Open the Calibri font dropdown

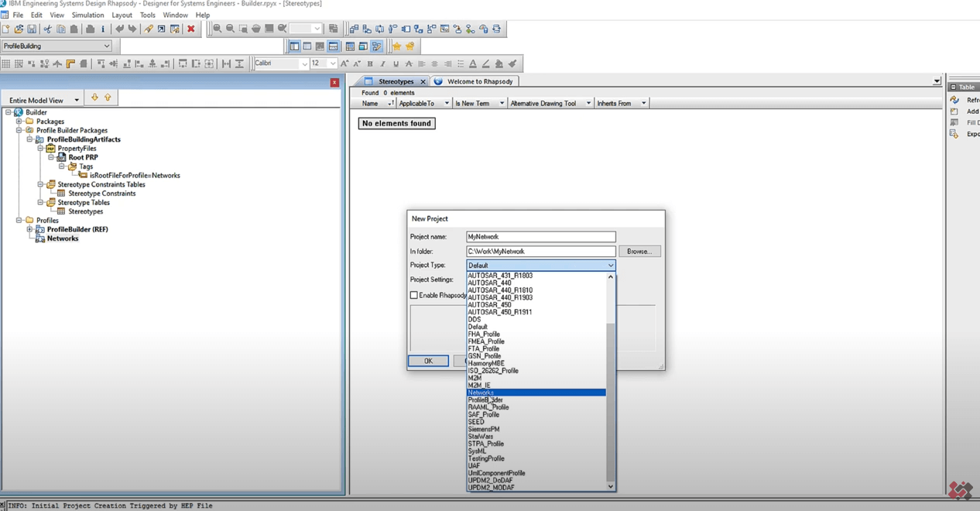[x=304, y=63]
